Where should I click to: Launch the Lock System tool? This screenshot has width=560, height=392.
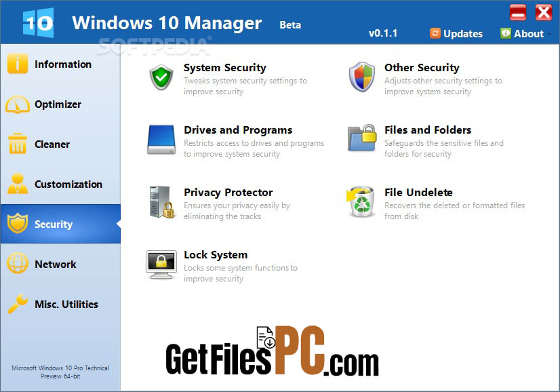216,255
